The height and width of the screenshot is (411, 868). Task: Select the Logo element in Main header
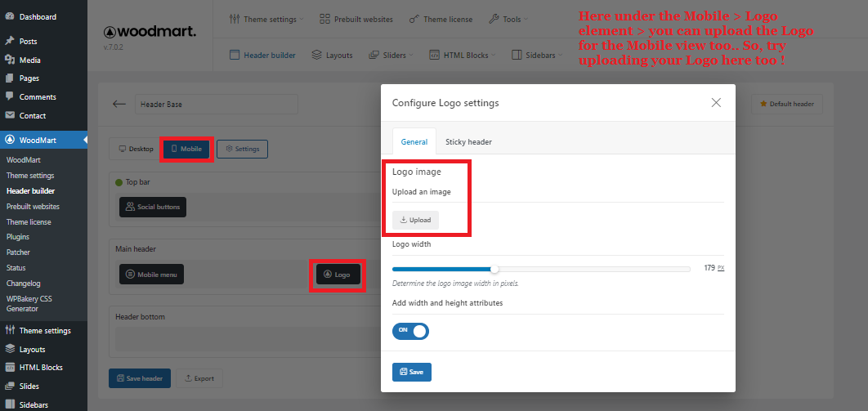point(338,275)
